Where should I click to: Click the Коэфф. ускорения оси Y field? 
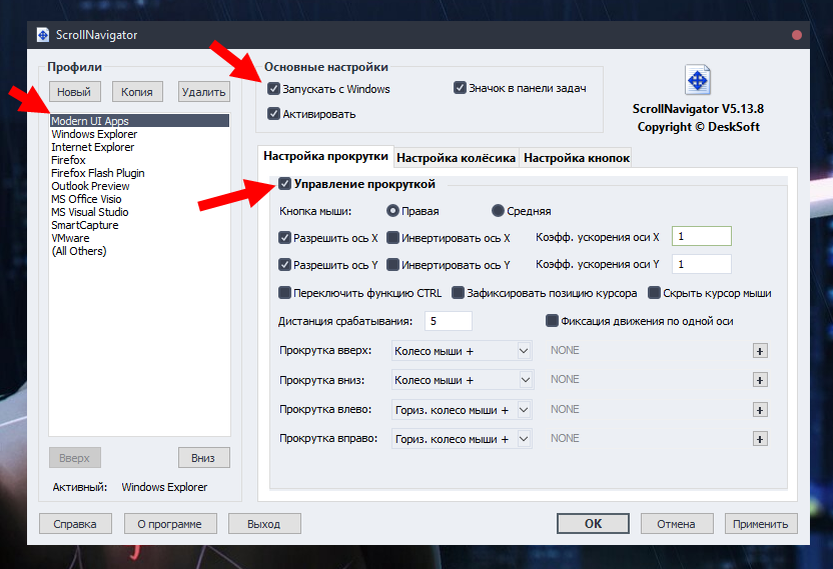(701, 264)
